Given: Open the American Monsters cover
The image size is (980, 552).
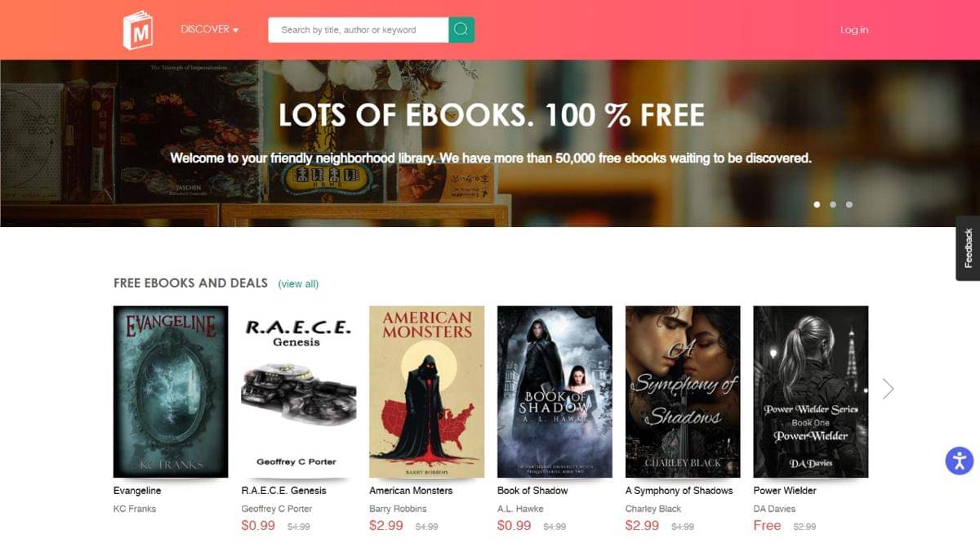Looking at the screenshot, I should coord(427,392).
